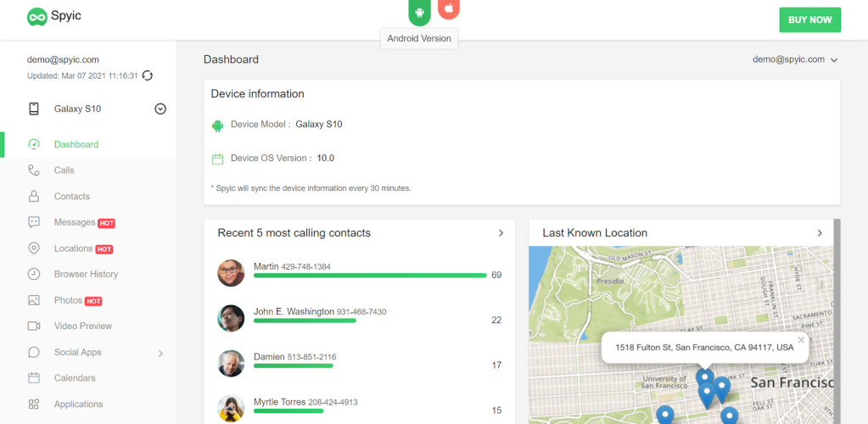Click the Applications sidebar label

coord(79,404)
